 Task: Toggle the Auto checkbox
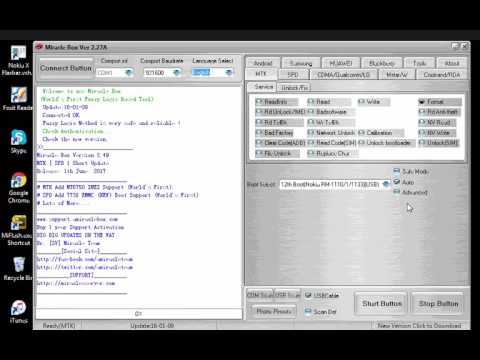397,182
